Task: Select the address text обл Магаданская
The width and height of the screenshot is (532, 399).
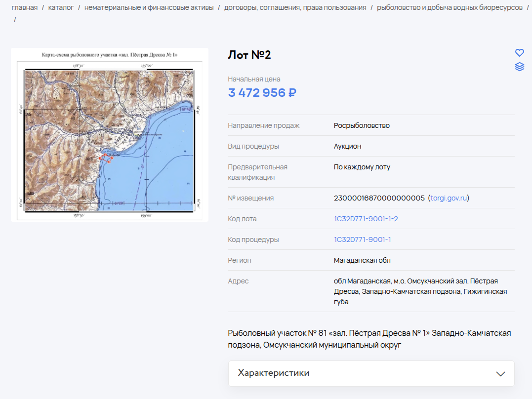Action: (420, 291)
